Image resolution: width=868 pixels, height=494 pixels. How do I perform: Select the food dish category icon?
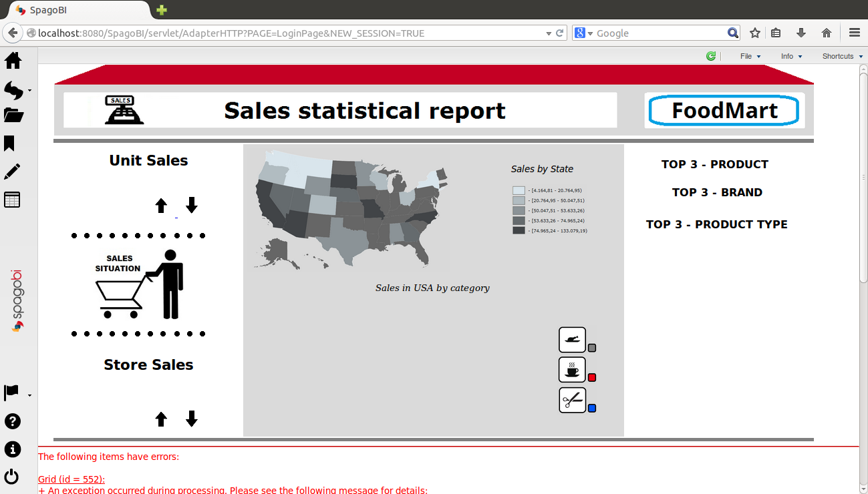[x=572, y=340]
